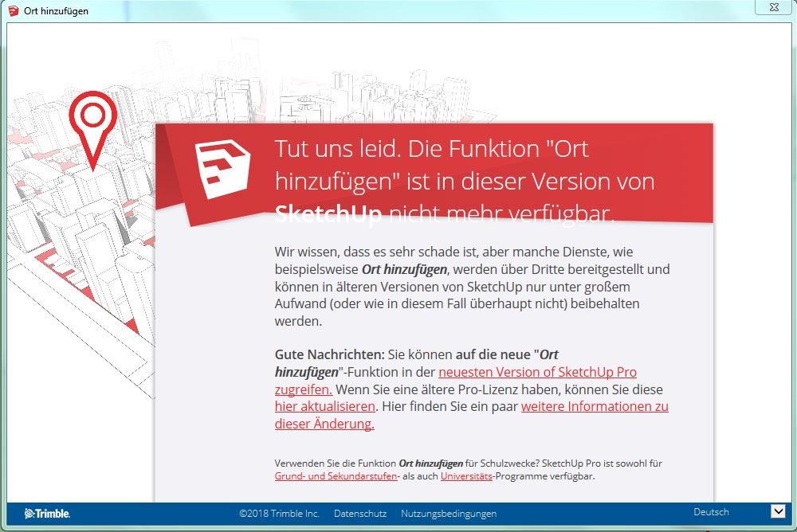This screenshot has width=797, height=532.
Task: Select Nutzungsbedingungen in the footer
Action: tap(449, 514)
